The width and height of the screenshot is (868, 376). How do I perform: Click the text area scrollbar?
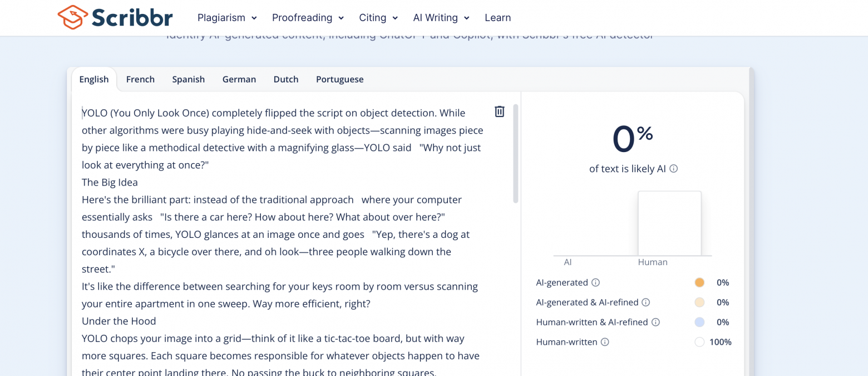point(516,154)
